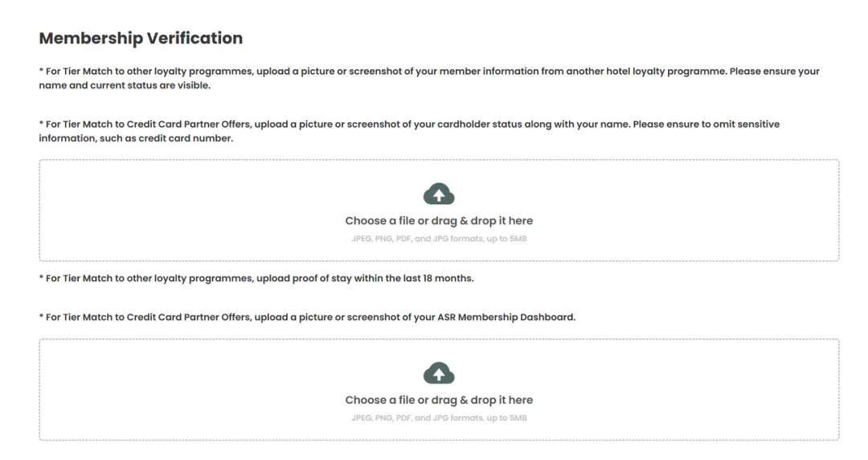This screenshot has height=460, width=868.
Task: Click the ASR Membership Dashboard instruction text
Action: point(307,317)
